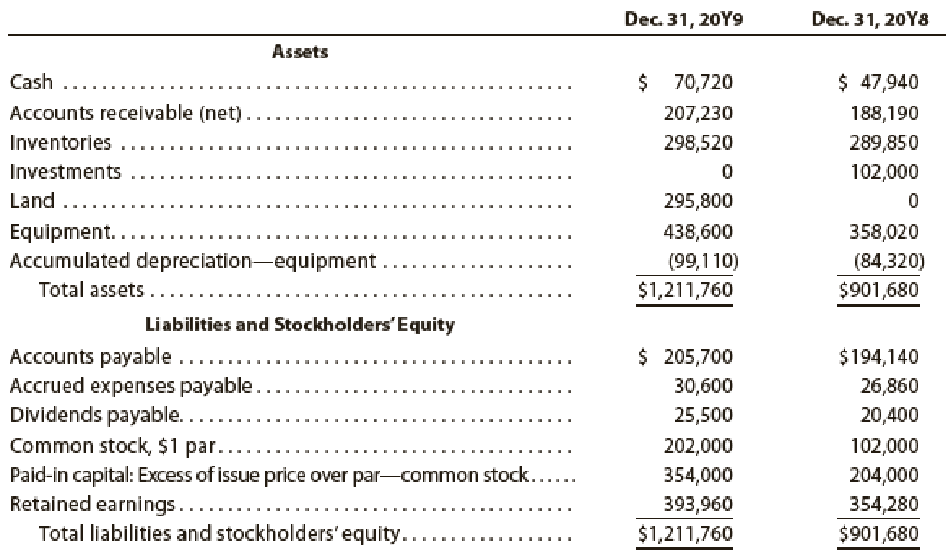Click the Investments value 102,000
The image size is (946, 560).
[884, 171]
